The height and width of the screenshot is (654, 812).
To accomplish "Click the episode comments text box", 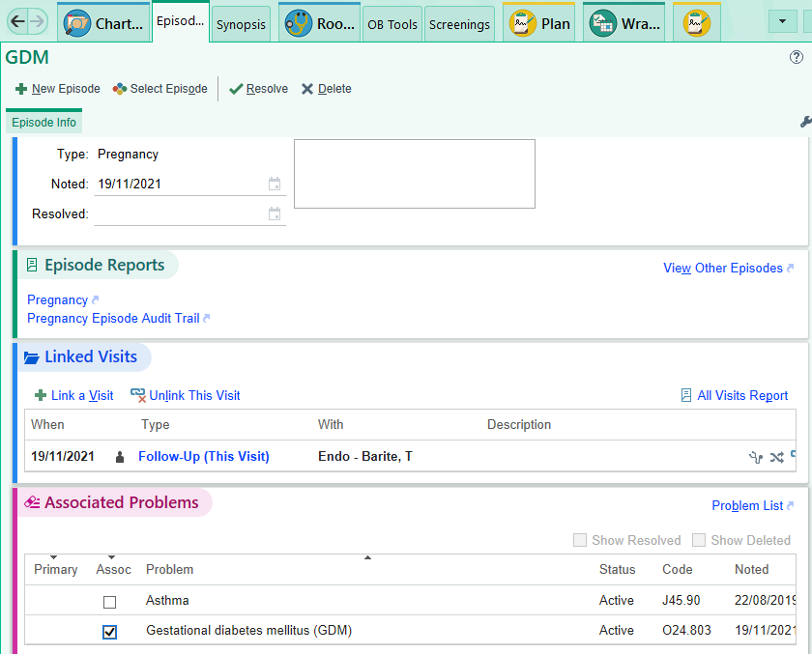I will click(x=415, y=174).
